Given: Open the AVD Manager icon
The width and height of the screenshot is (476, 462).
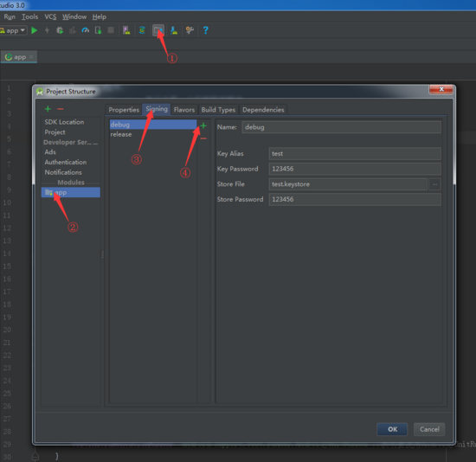Looking at the screenshot, I should [126, 30].
